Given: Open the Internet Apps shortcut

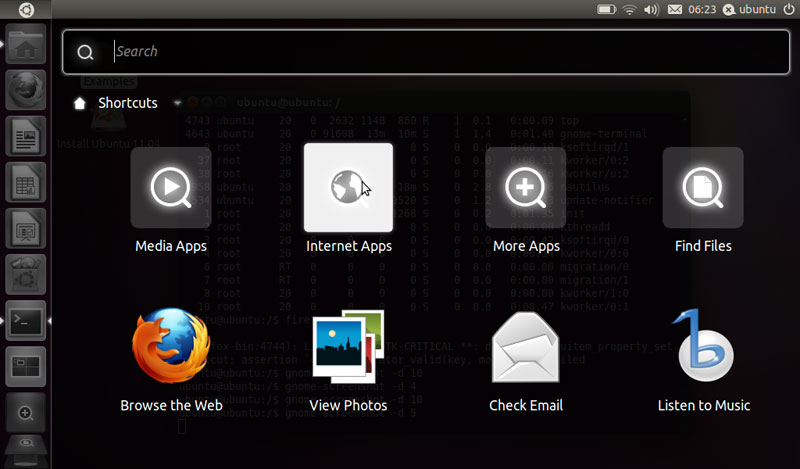Looking at the screenshot, I should (x=348, y=188).
